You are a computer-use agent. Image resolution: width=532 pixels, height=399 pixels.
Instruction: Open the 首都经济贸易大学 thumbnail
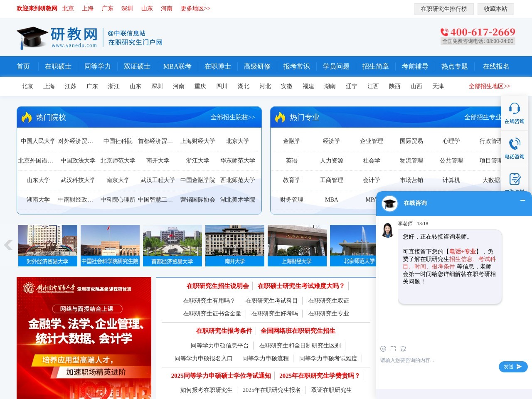[172, 246]
